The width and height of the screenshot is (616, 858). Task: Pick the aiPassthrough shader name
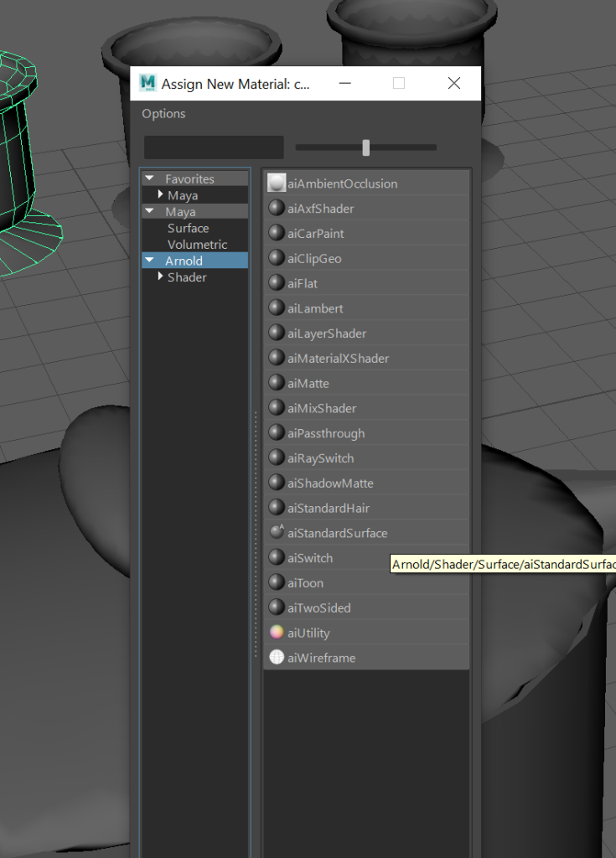click(x=326, y=434)
